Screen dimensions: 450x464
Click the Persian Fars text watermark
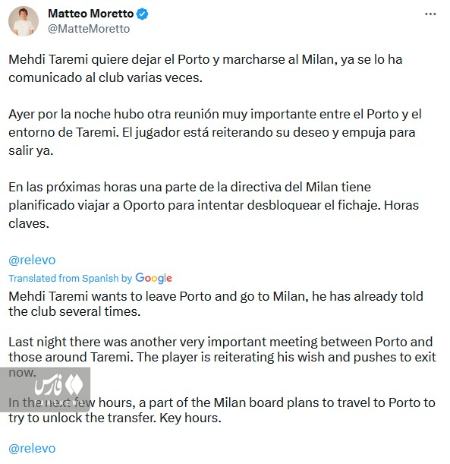49,387
